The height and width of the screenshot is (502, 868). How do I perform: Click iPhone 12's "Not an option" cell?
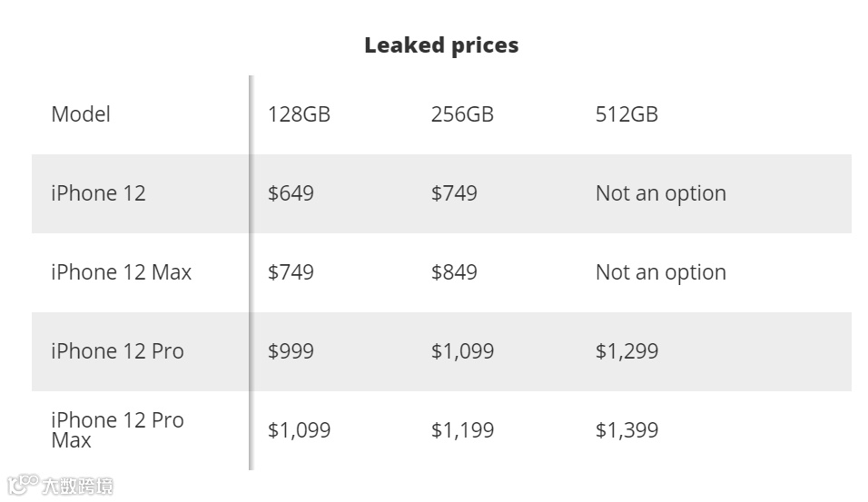[660, 193]
